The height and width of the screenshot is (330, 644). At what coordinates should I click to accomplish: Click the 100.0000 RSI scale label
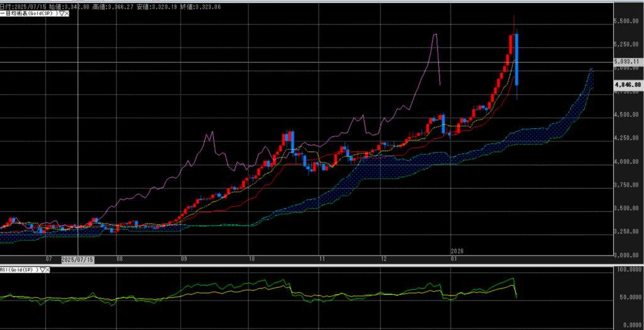coord(627,270)
